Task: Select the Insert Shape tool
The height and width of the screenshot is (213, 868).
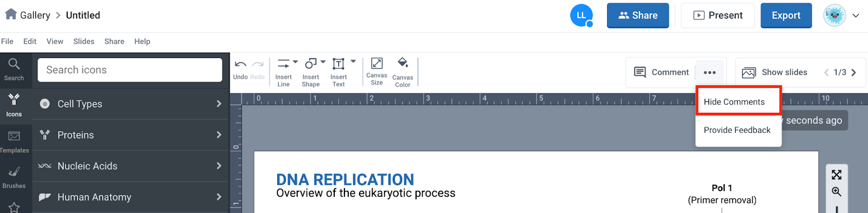Action: (x=310, y=72)
